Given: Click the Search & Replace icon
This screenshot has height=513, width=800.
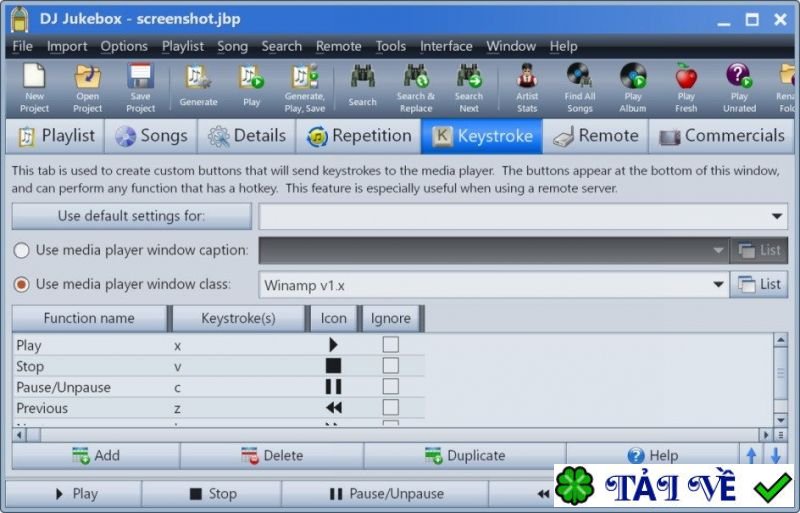Looking at the screenshot, I should coord(416,88).
